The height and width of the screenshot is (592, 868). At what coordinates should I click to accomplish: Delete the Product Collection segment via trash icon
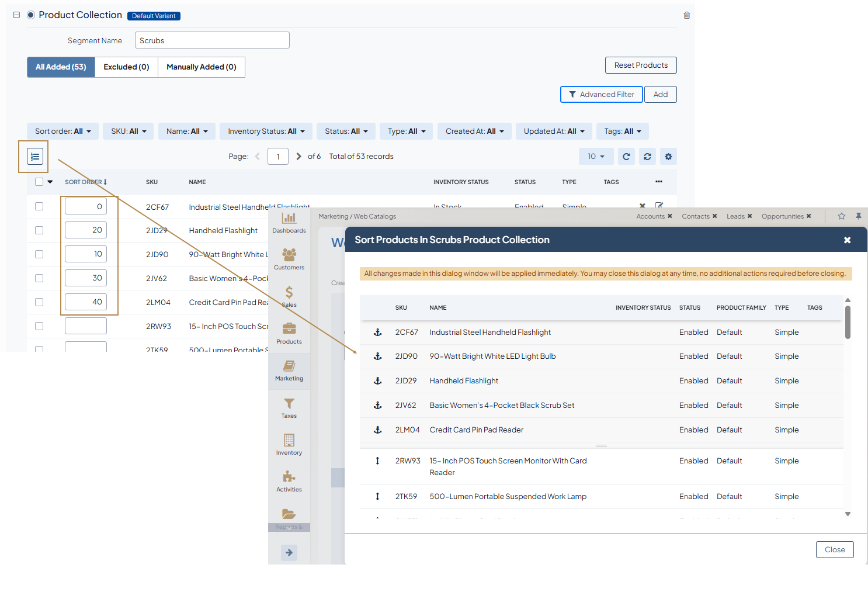point(687,15)
